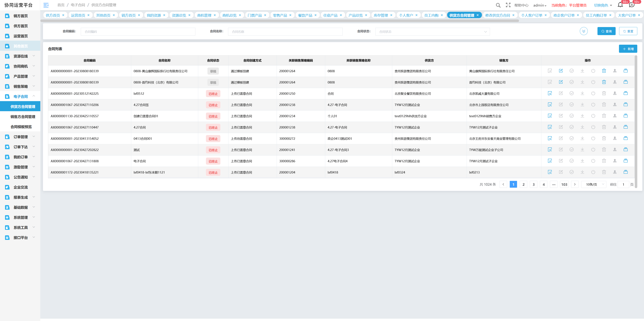Click the 查询 search button
This screenshot has width=644, height=321.
point(606,31)
